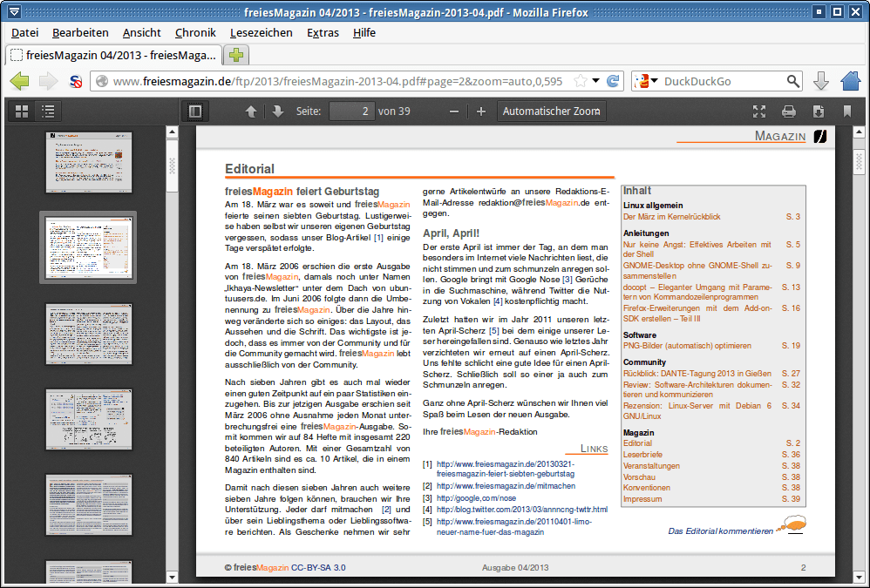Open the NoScript icon beside the address bar
The width and height of the screenshot is (870, 588).
[x=76, y=82]
